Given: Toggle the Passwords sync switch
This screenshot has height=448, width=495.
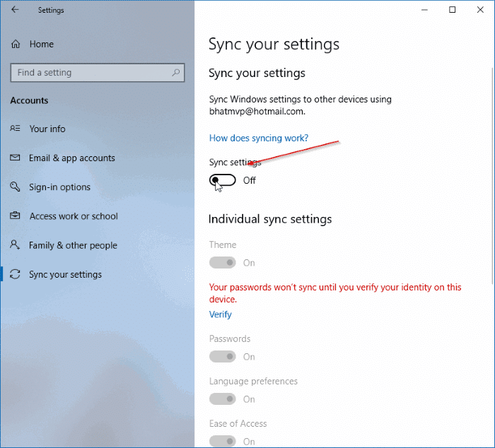Looking at the screenshot, I should click(223, 357).
